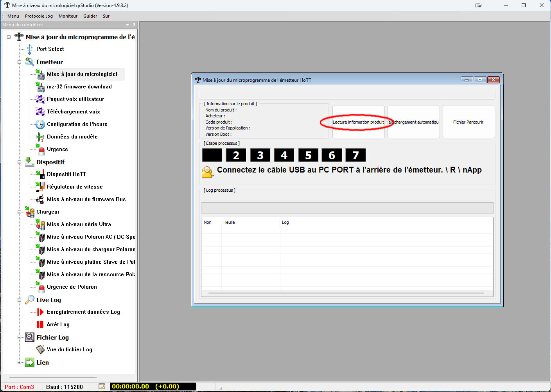Click the clock icon for Configuration de l'heure
Image resolution: width=551 pixels, height=392 pixels.
(40, 124)
